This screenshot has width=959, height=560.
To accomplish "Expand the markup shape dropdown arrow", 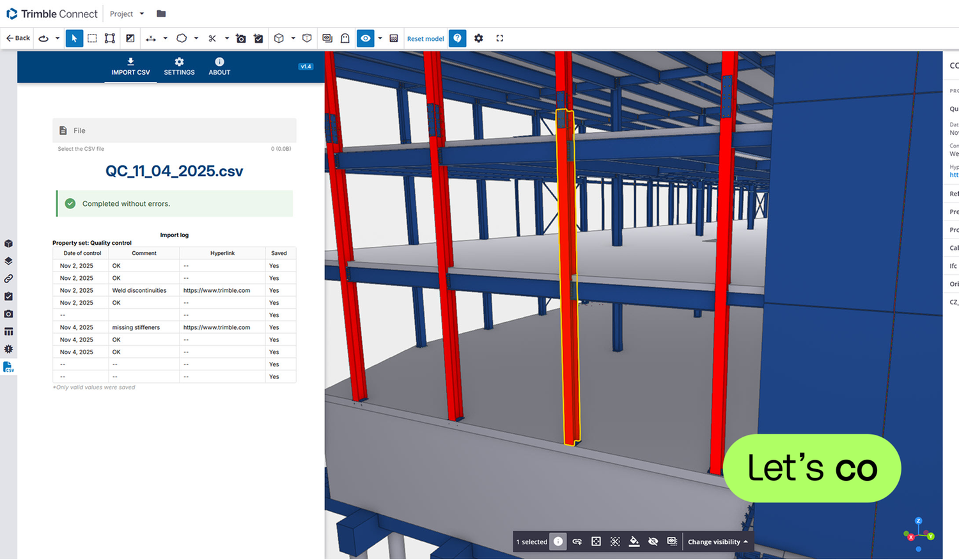I will pos(196,38).
